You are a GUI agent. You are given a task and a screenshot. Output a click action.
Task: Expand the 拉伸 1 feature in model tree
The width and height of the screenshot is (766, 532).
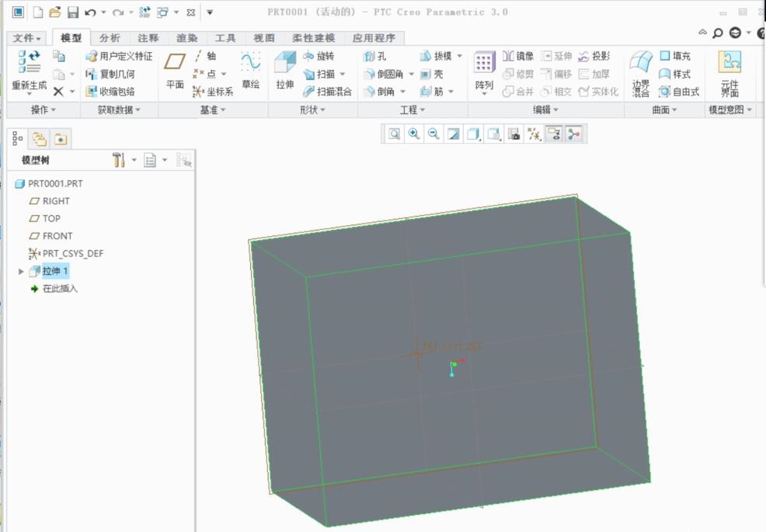pyautogui.click(x=19, y=271)
